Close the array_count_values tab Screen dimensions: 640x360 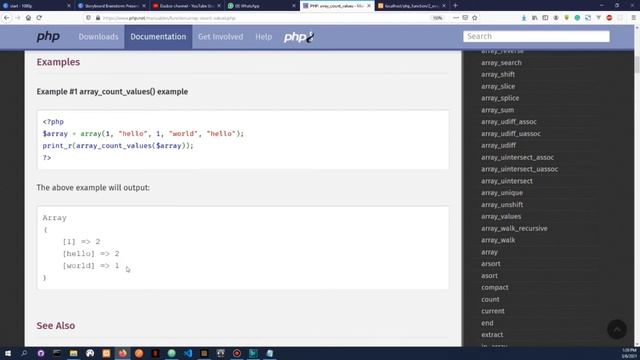pos(369,6)
